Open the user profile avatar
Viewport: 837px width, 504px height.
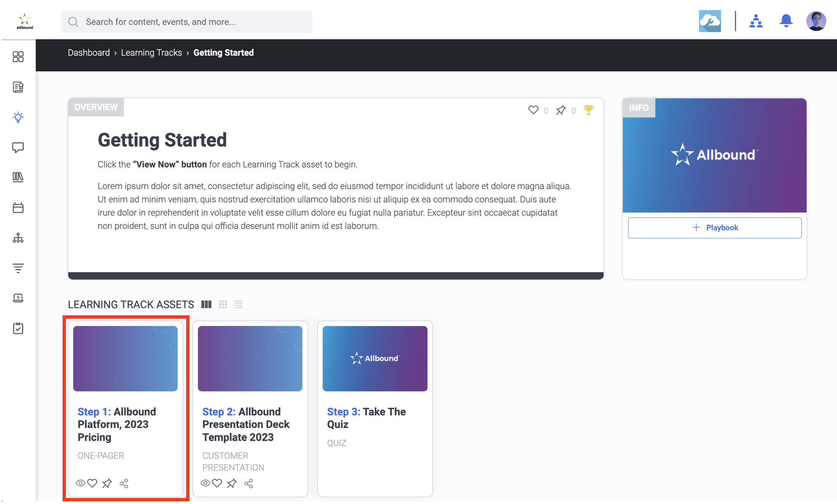click(816, 21)
